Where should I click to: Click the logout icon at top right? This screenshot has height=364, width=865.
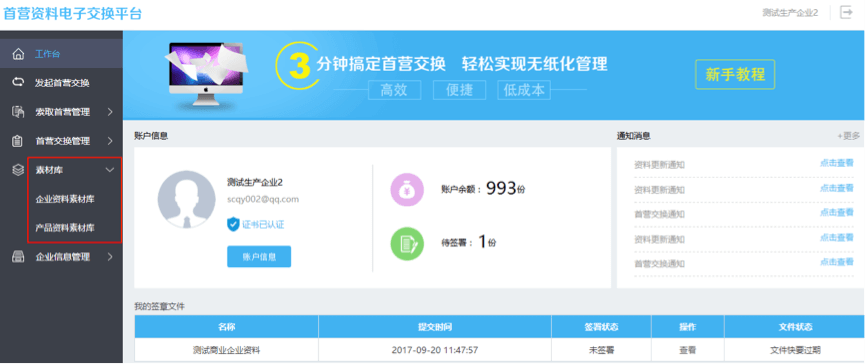[x=846, y=12]
